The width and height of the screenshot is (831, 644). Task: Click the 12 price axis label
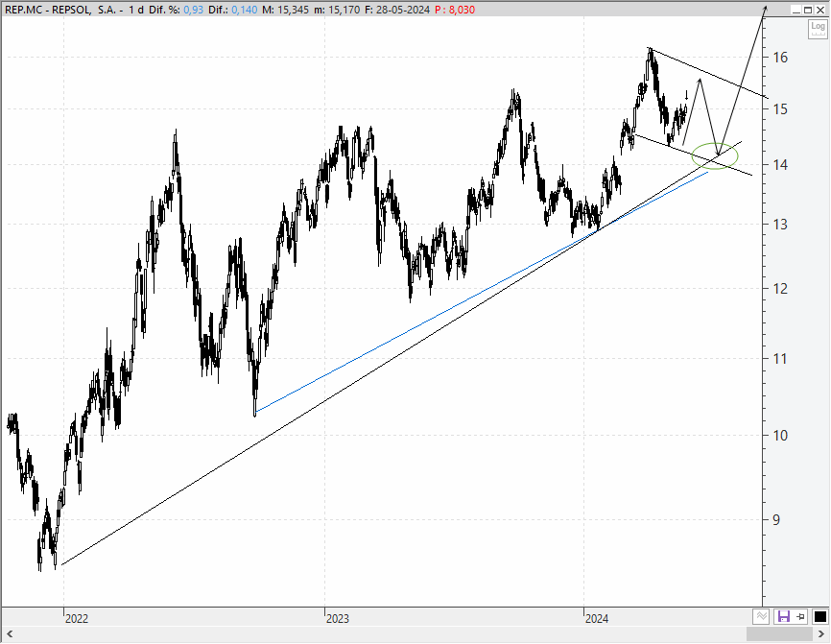click(x=780, y=289)
